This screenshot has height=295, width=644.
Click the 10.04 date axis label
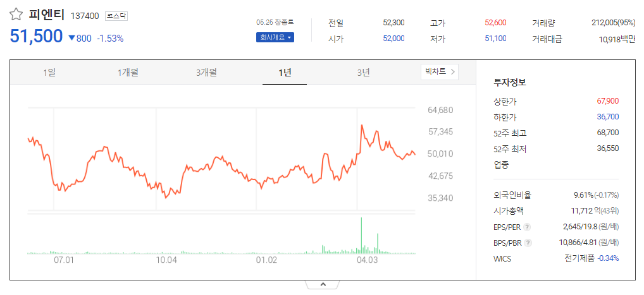pos(166,260)
